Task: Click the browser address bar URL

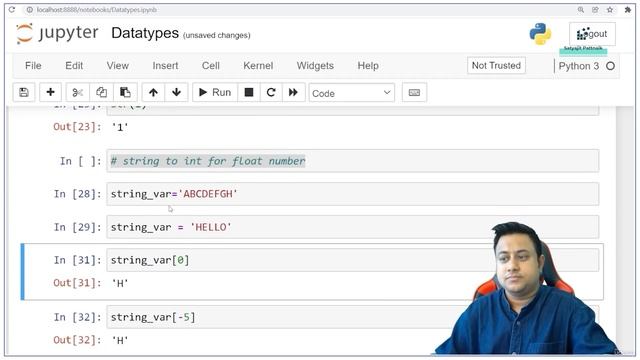Action: click(97, 10)
